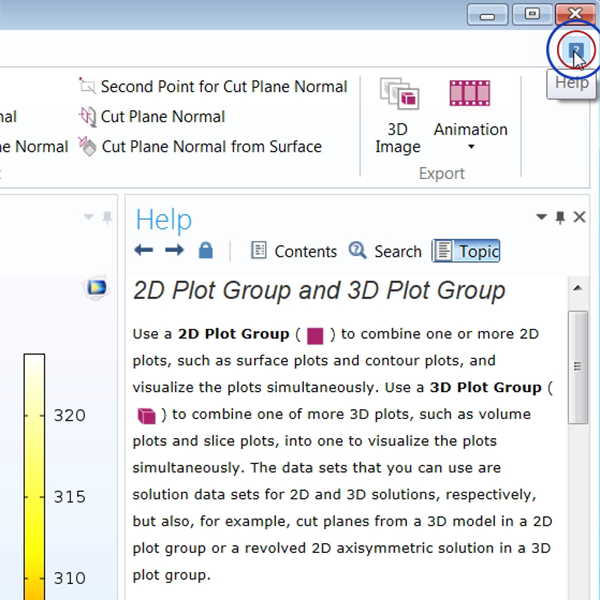This screenshot has width=600, height=600.
Task: Click the yellow color legend bar
Action: [34, 470]
